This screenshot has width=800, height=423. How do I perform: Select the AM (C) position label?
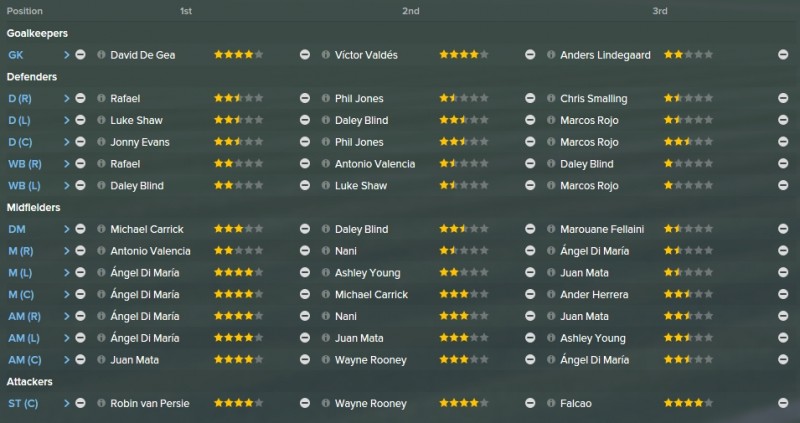[24, 360]
